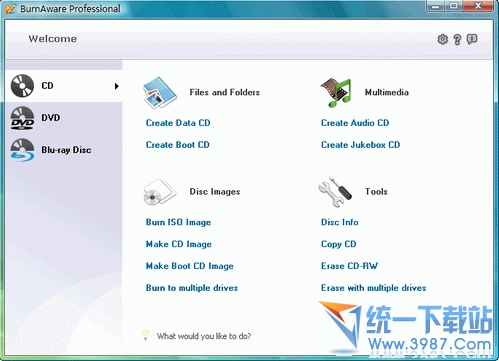Open settings via the gear icon
Screen dimensions: 499x361
click(442, 39)
